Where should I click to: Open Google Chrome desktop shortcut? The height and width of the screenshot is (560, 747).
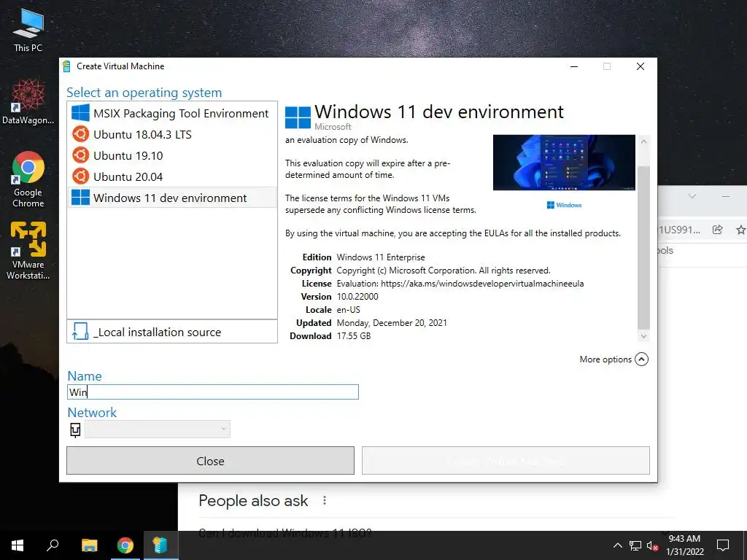[28, 179]
